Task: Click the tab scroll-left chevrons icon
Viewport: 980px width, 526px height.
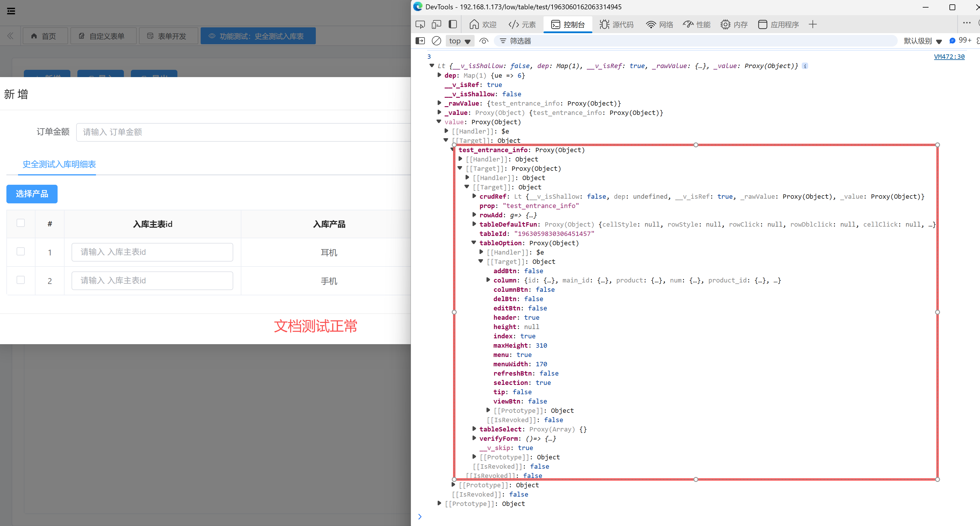Action: tap(10, 36)
